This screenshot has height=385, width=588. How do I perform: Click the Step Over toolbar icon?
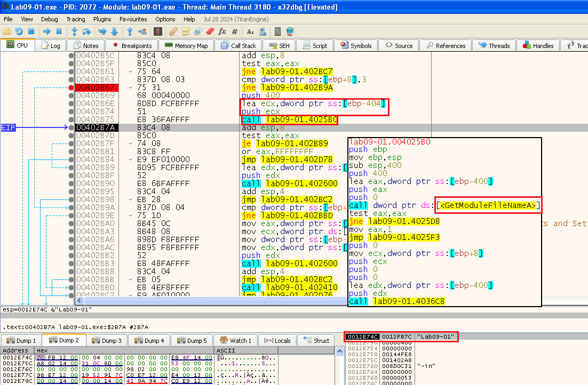[x=86, y=31]
